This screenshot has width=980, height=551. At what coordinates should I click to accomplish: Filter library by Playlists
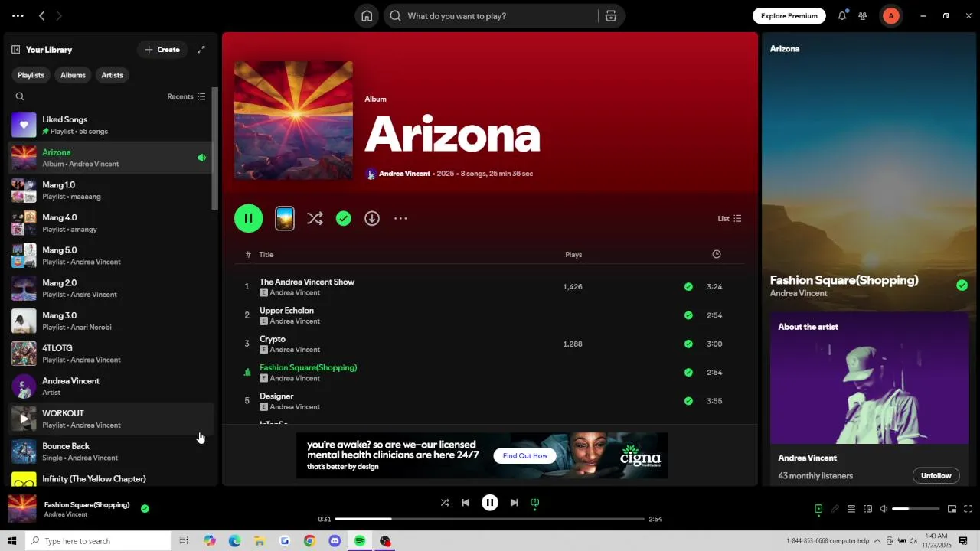(x=31, y=75)
